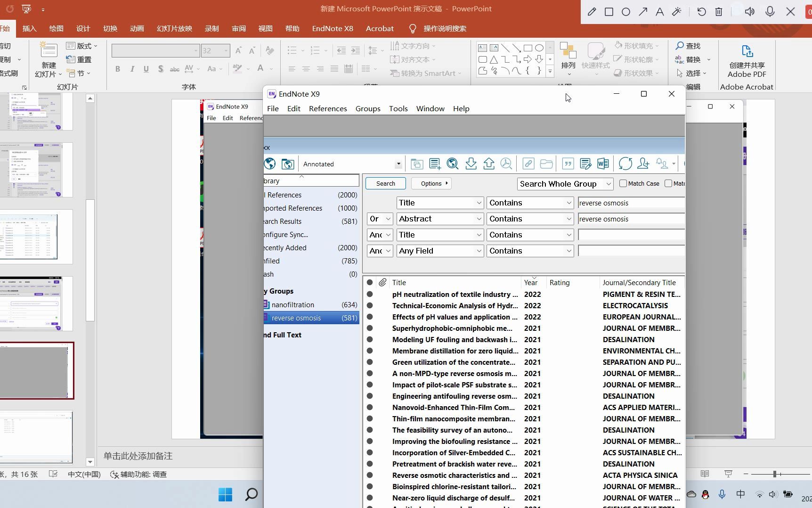Expand the PowerPoint shapes gallery
This screenshot has height=508, width=812.
[550, 72]
